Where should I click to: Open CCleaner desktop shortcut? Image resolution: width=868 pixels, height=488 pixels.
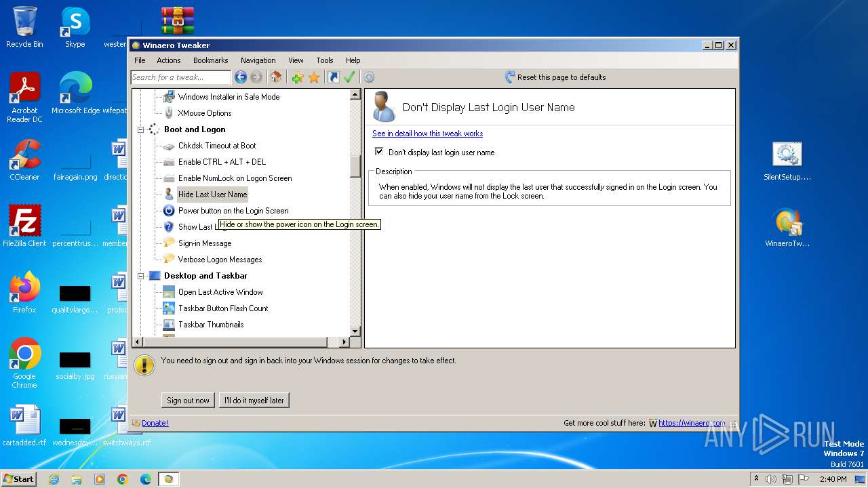[24, 160]
